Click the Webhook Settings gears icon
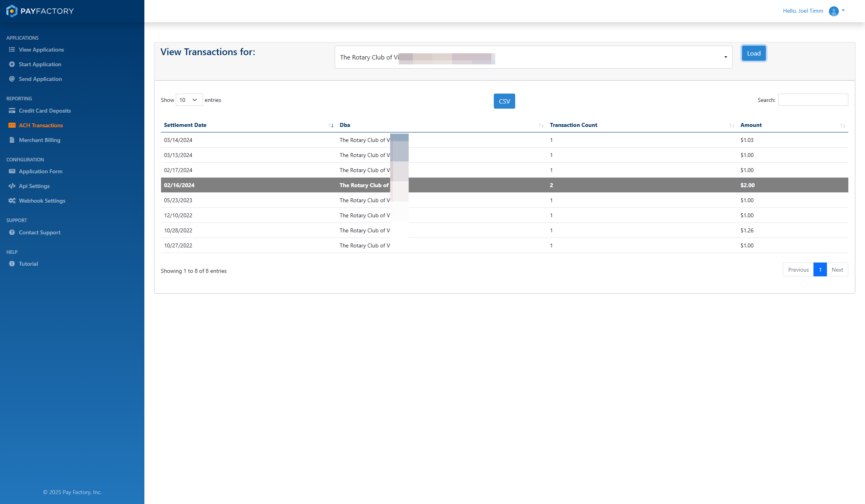The image size is (865, 504). tap(12, 201)
